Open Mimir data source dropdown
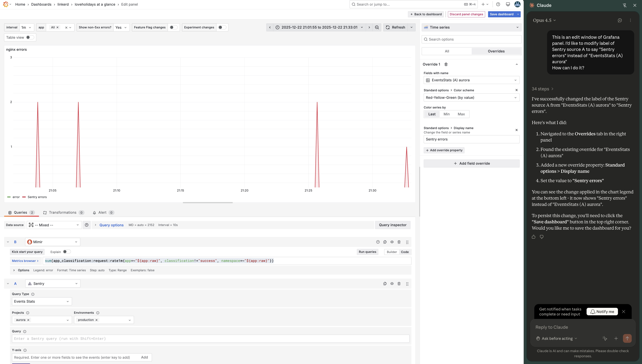This screenshot has width=642, height=364. (52, 242)
